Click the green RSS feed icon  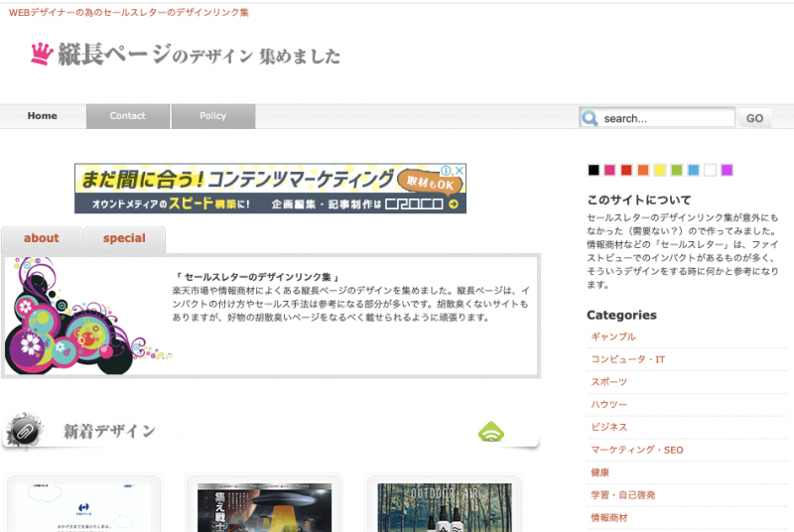coord(491,432)
